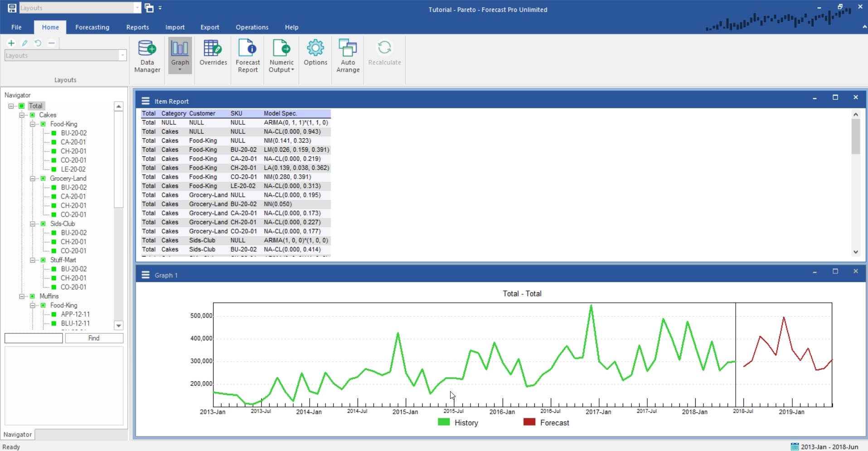Open the Data Manager
The height and width of the screenshot is (451, 868).
tap(146, 54)
